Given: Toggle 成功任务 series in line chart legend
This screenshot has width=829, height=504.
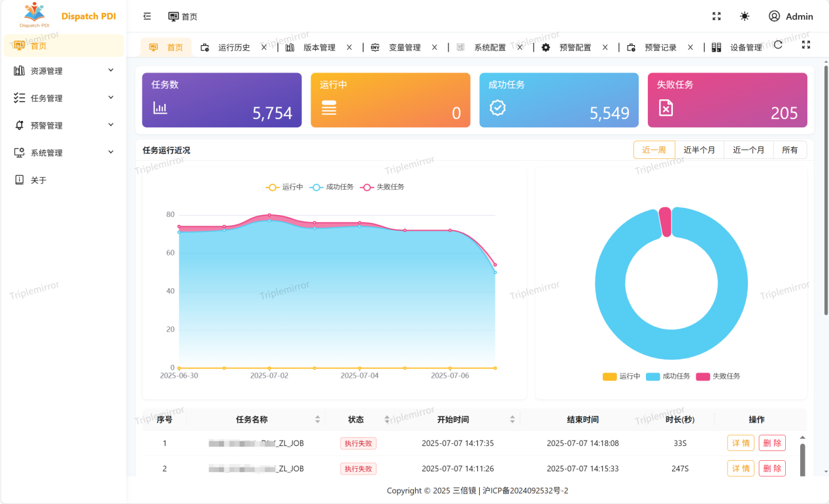Looking at the screenshot, I should coord(332,187).
